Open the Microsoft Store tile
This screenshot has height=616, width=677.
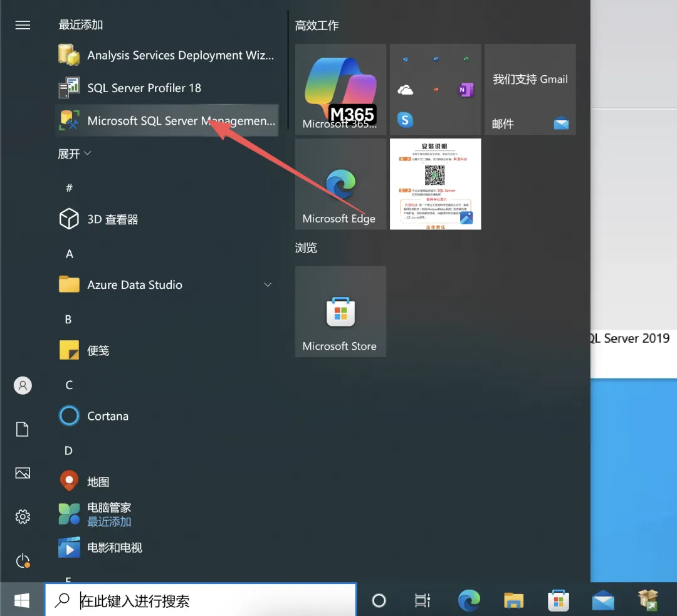click(340, 311)
